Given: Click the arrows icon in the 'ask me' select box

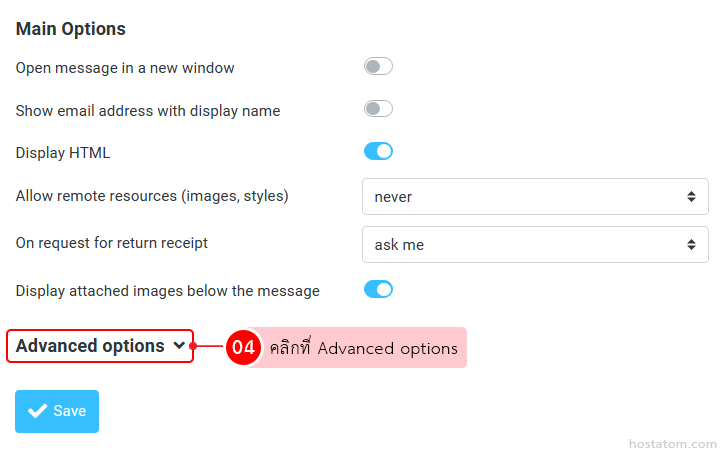Looking at the screenshot, I should tap(691, 245).
